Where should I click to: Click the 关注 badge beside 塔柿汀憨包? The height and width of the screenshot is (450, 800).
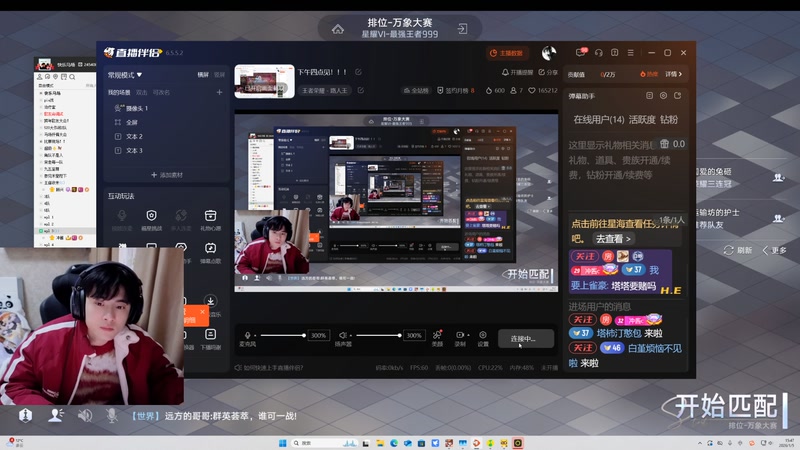click(583, 320)
